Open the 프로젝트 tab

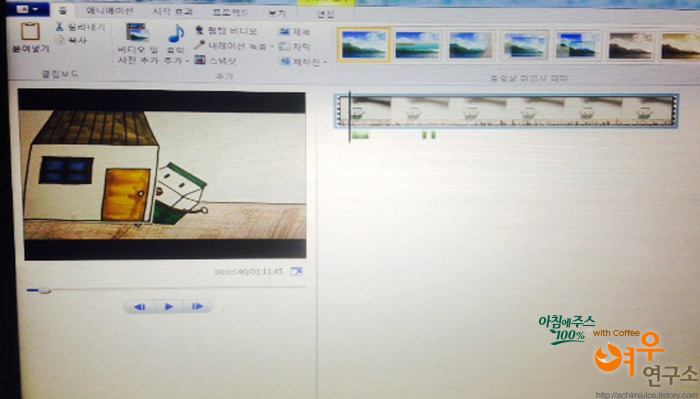230,12
